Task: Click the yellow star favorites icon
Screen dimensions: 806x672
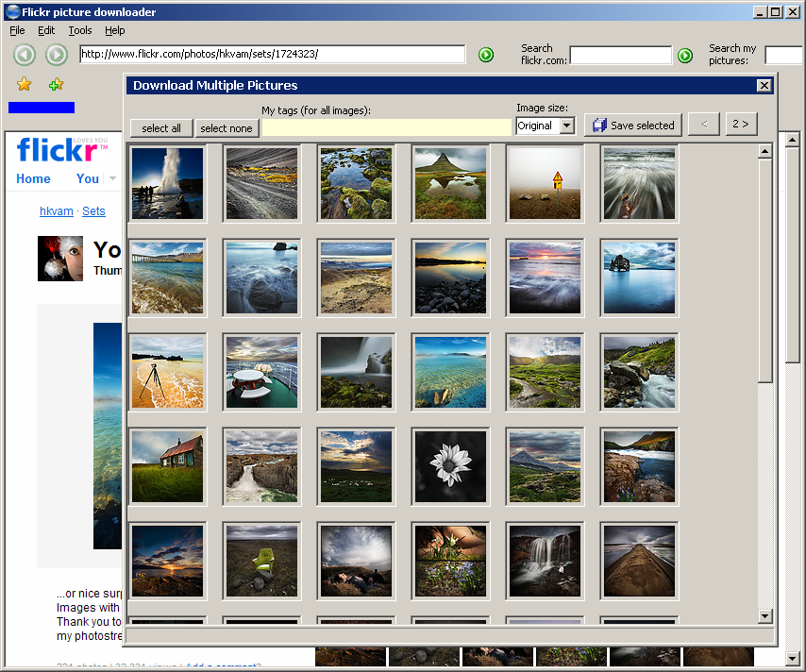Action: click(23, 84)
